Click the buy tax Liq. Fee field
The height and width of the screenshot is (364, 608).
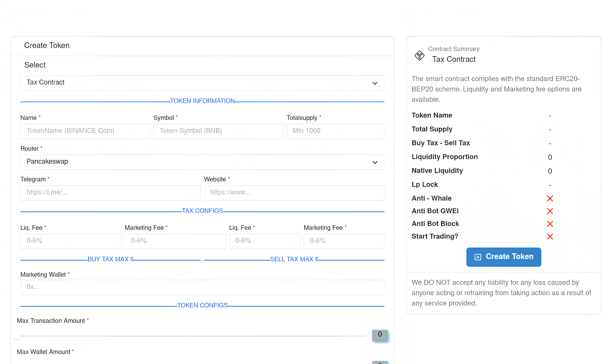71,241
